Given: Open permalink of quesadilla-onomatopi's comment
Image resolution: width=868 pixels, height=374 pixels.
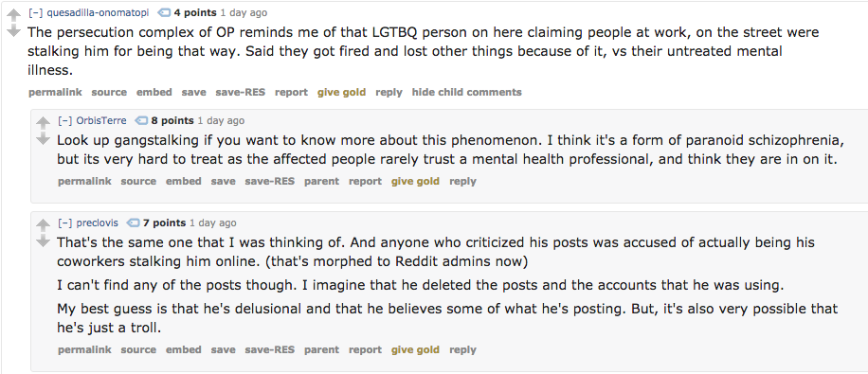Looking at the screenshot, I should click(55, 93).
